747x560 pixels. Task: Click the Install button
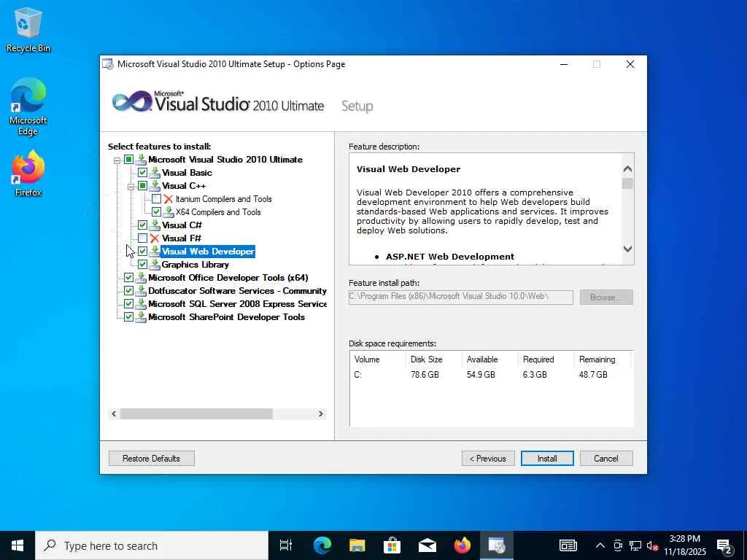[x=547, y=459]
